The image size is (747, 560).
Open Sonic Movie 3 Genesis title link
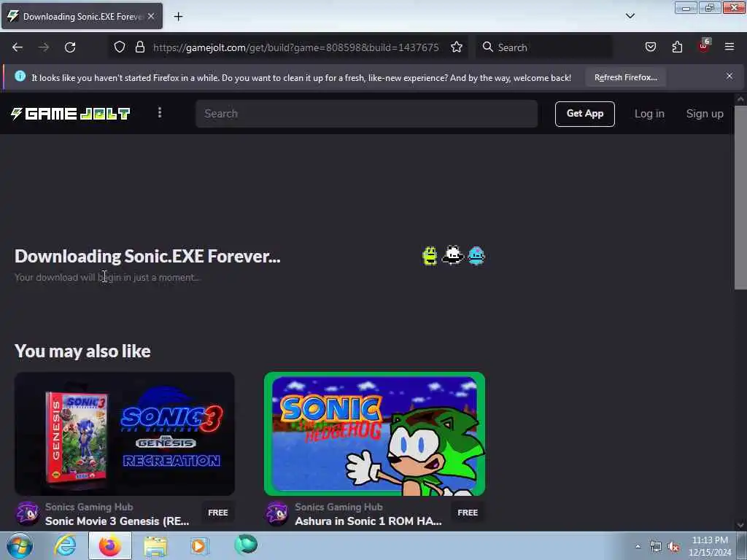pos(117,521)
